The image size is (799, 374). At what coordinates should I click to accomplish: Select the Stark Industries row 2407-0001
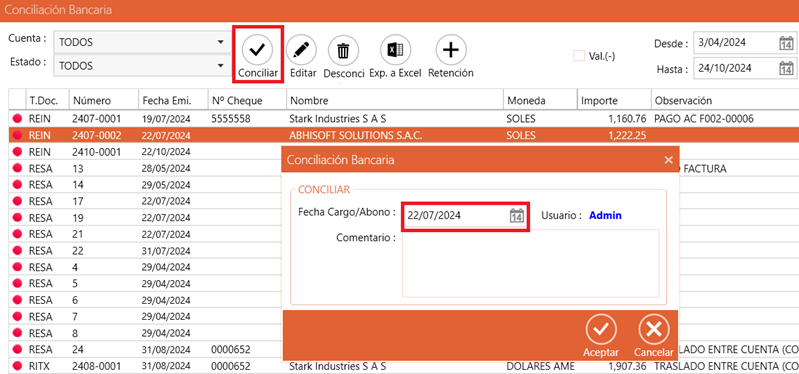tap(404, 119)
